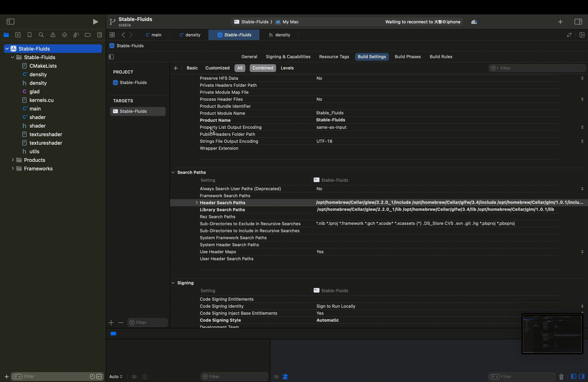
Task: Toggle the navigator sidebar button
Action: coord(10,22)
